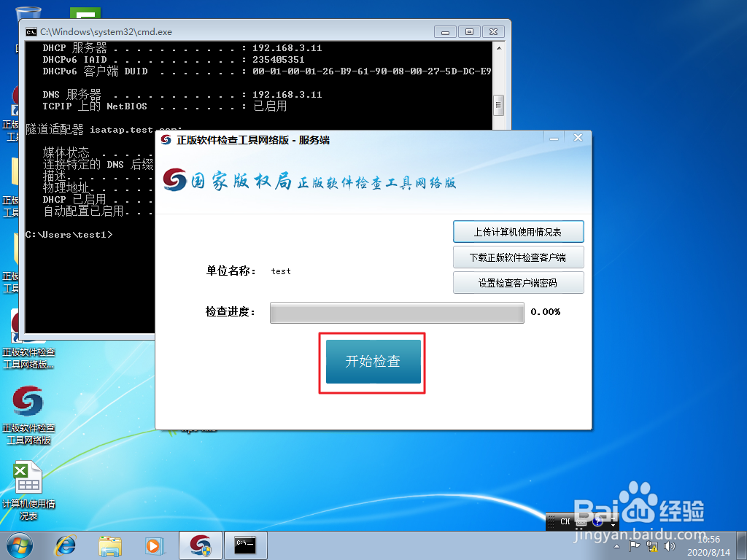The width and height of the screenshot is (747, 560).
Task: Open Windows Explorer from the taskbar
Action: pos(110,545)
